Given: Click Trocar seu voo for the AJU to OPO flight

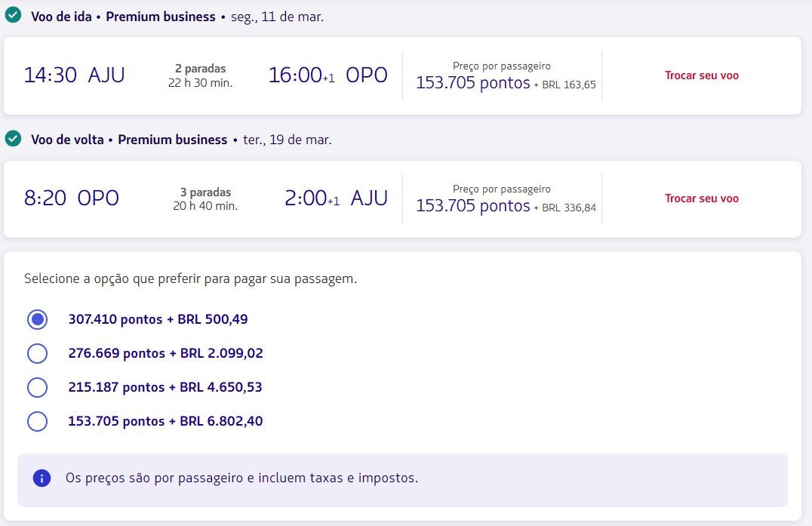Looking at the screenshot, I should click(x=702, y=75).
